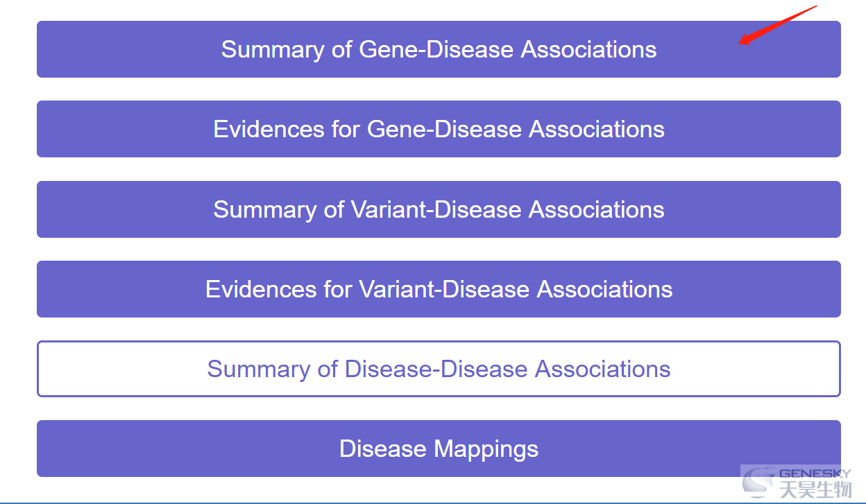The image size is (866, 504).
Task: Open Evidences for Variant-Disease Associations
Action: [x=439, y=289]
